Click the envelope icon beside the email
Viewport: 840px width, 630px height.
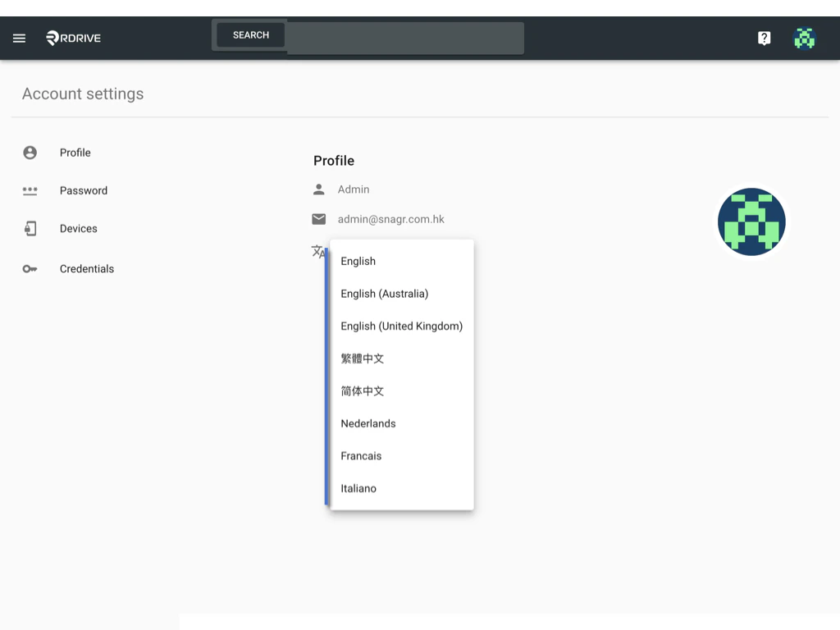[x=319, y=219]
